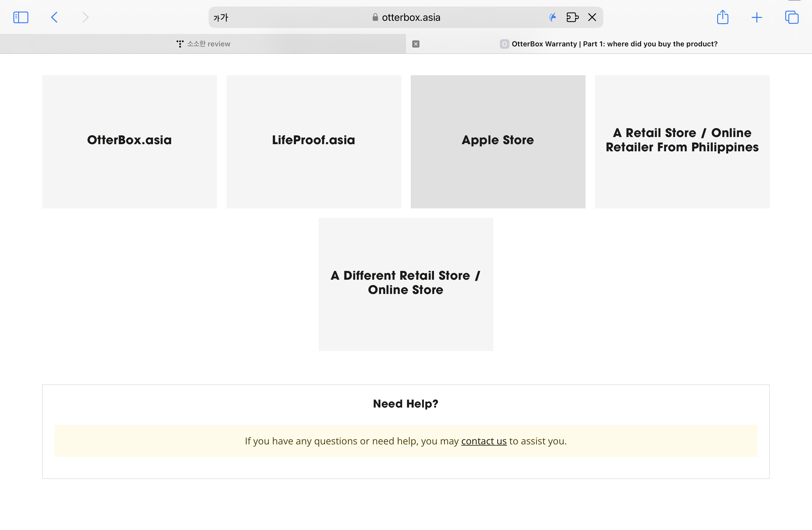Select the OtterBox Warranty tab
This screenshot has height=530, width=812.
point(614,44)
